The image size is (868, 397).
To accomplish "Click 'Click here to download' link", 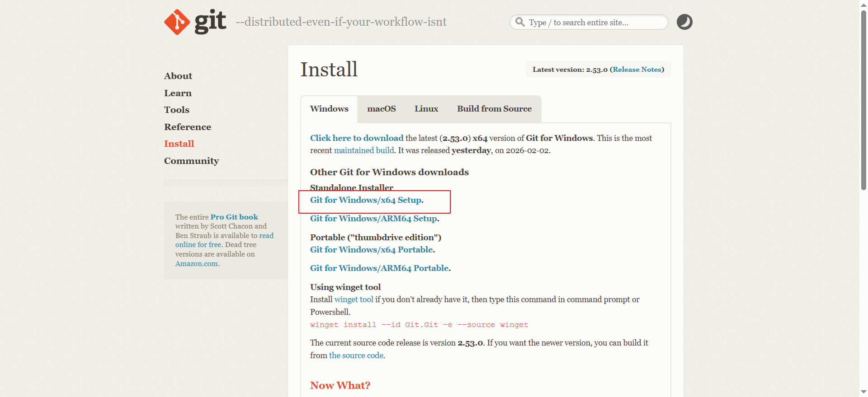I will (357, 138).
